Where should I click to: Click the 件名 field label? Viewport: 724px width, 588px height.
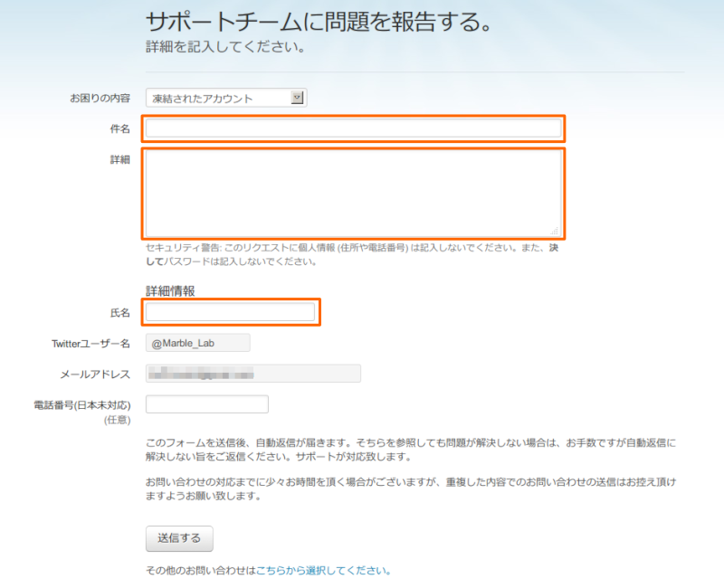pos(119,129)
